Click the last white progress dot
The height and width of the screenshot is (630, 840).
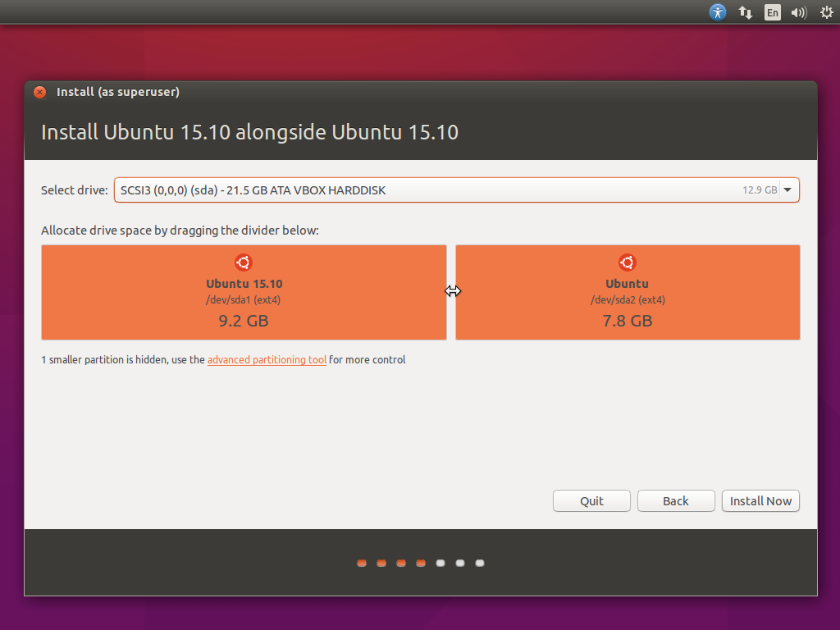480,564
